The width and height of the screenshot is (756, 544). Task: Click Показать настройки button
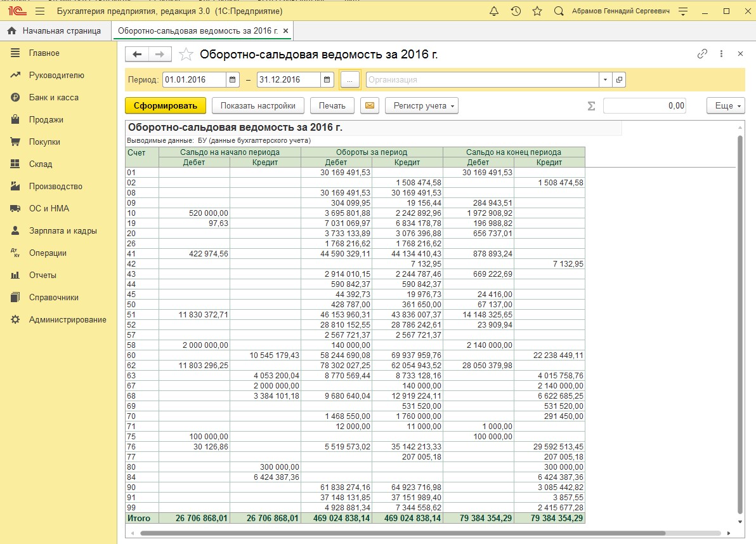tap(257, 106)
